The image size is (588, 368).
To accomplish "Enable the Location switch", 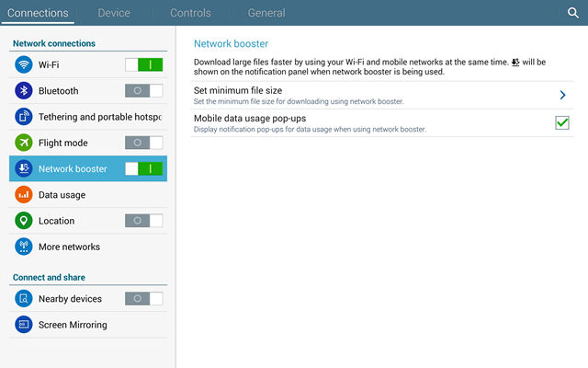I will [x=144, y=221].
